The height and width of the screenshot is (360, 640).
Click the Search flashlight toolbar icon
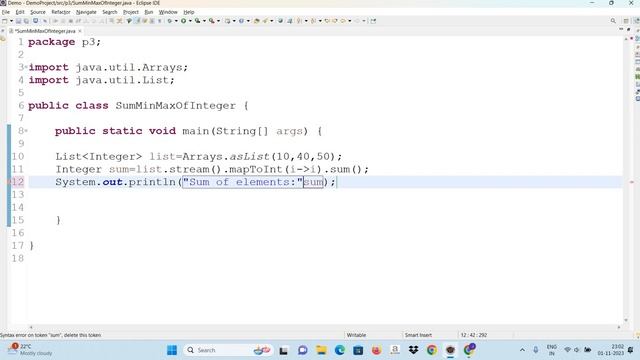(265, 21)
